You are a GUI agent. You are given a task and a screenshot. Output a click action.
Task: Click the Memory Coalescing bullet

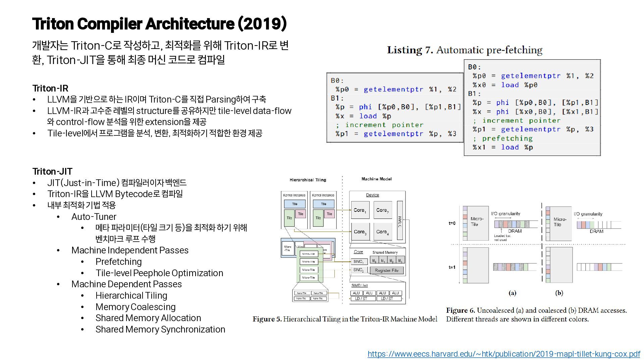pos(135,307)
